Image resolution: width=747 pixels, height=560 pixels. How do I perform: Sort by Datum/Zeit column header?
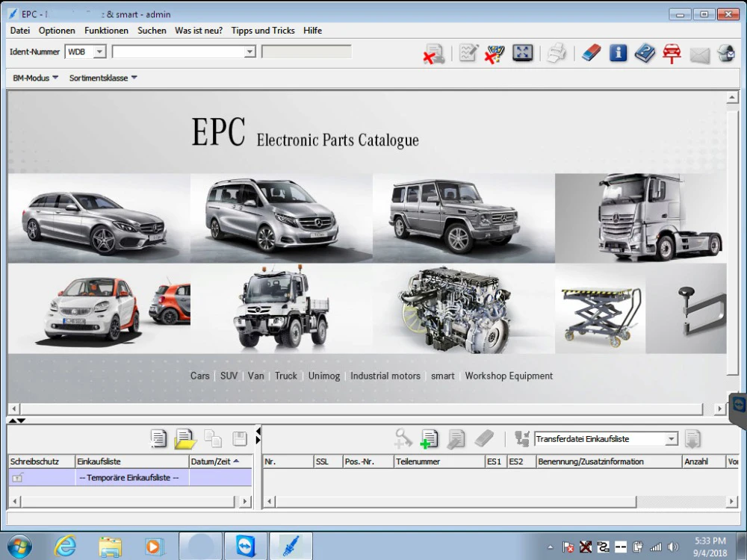pyautogui.click(x=220, y=461)
